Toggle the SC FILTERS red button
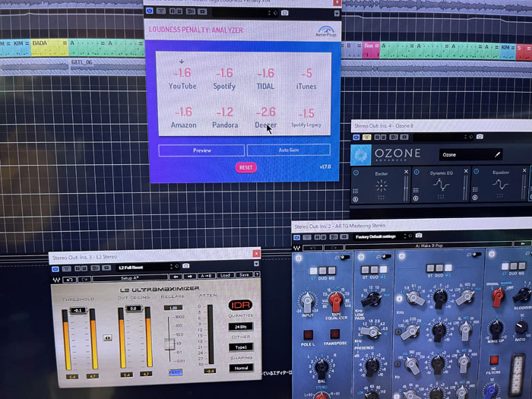Viewport: 532px width, 399px height. click(x=494, y=359)
